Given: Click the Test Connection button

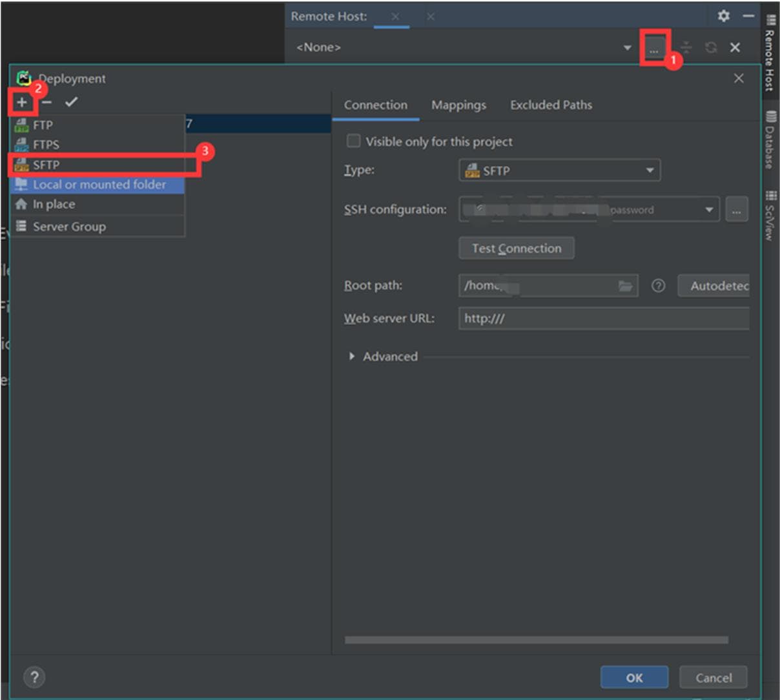Looking at the screenshot, I should [x=516, y=249].
